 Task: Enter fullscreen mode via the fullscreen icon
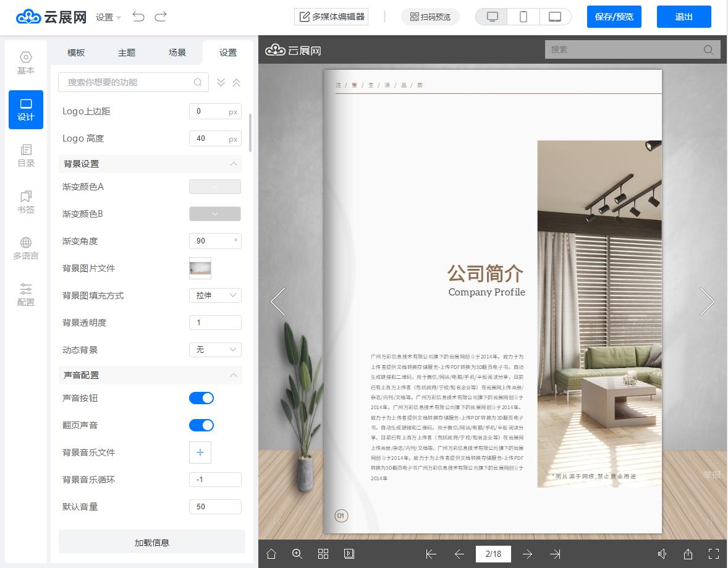pyautogui.click(x=714, y=554)
